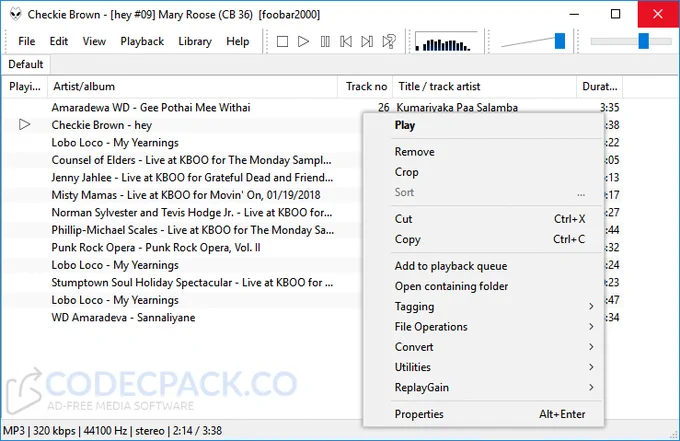Click the Playing column header
This screenshot has width=680, height=441.
(25, 87)
